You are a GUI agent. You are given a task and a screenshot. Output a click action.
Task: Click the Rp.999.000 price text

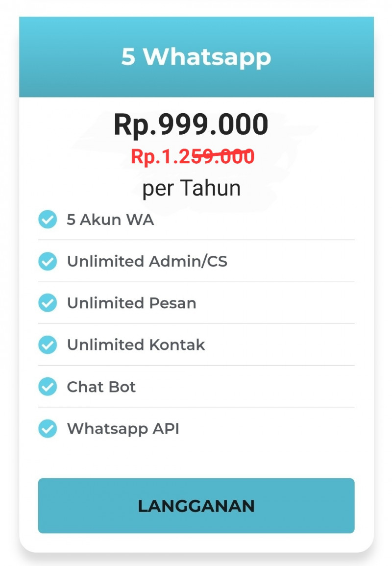click(191, 124)
